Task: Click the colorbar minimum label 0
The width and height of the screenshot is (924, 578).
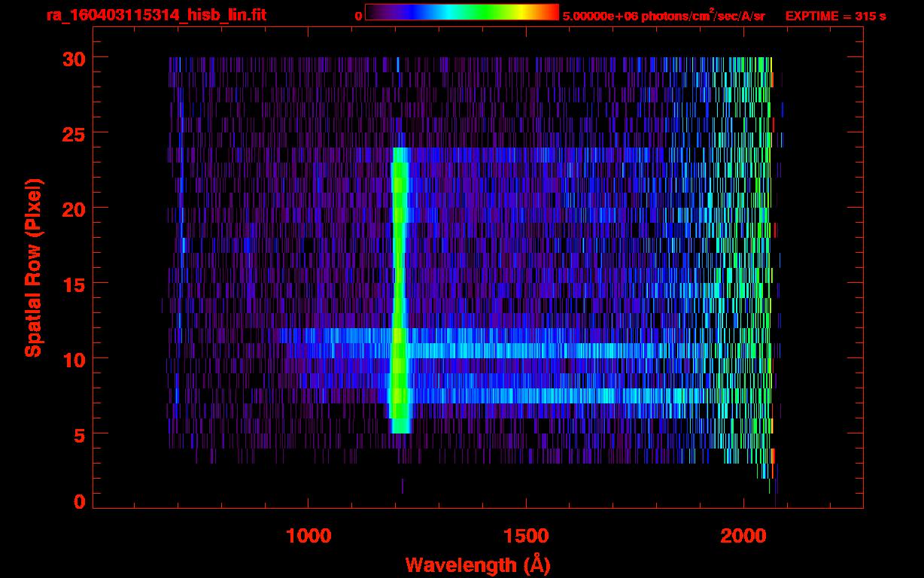Action: 358,16
